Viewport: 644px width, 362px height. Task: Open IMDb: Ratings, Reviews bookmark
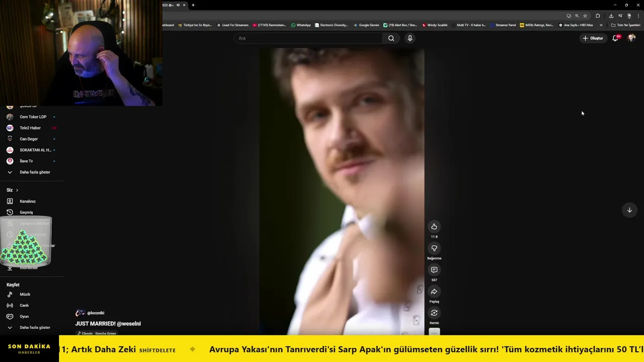[537, 25]
